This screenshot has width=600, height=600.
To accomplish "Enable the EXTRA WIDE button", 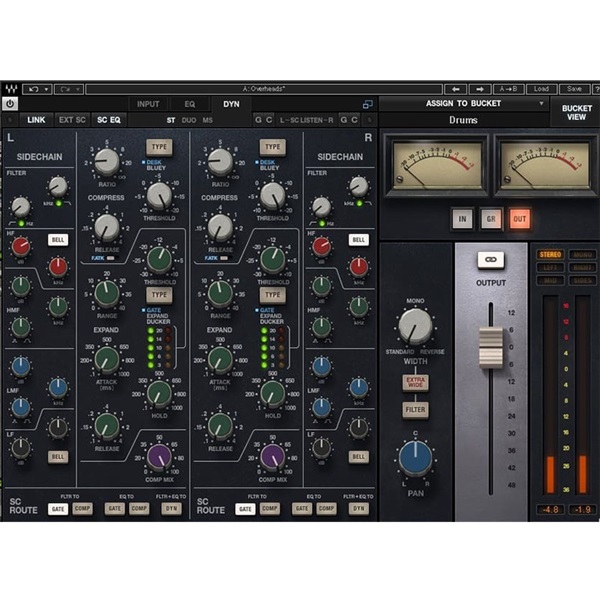I will click(x=416, y=382).
